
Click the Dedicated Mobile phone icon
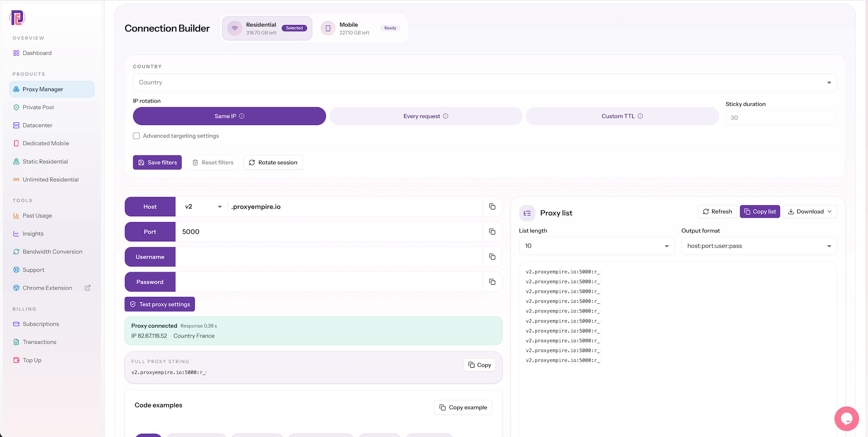pyautogui.click(x=16, y=143)
